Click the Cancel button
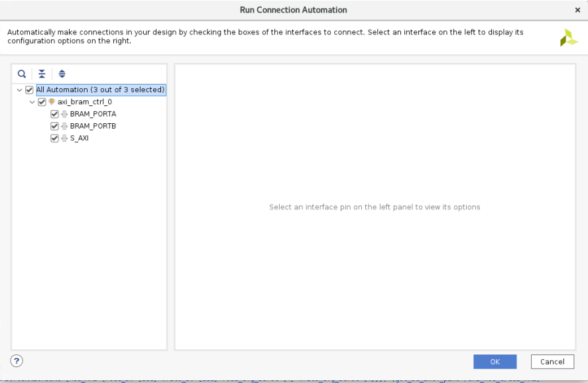Image resolution: width=588 pixels, height=383 pixels. [552, 361]
